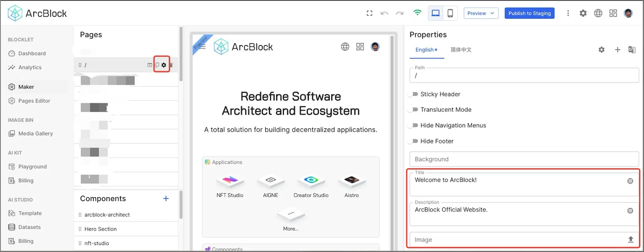This screenshot has width=644, height=252.
Task: Redo the last change
Action: pos(399,13)
